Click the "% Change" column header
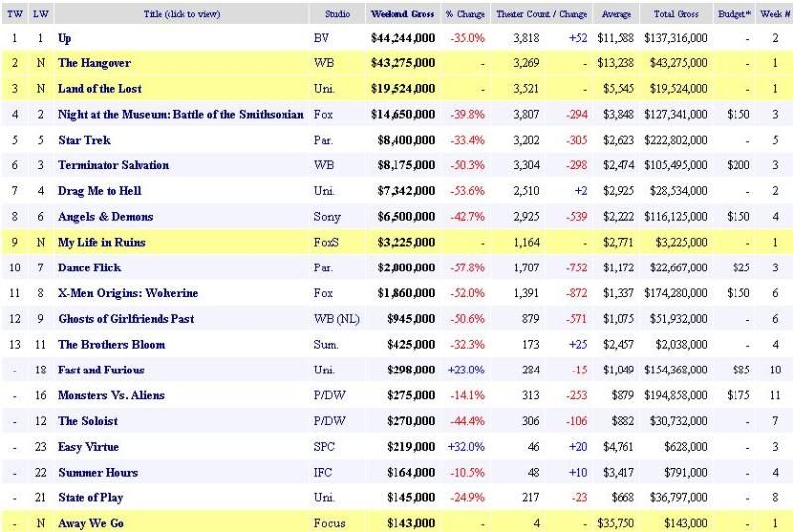Image resolution: width=793 pixels, height=532 pixels. (x=463, y=15)
